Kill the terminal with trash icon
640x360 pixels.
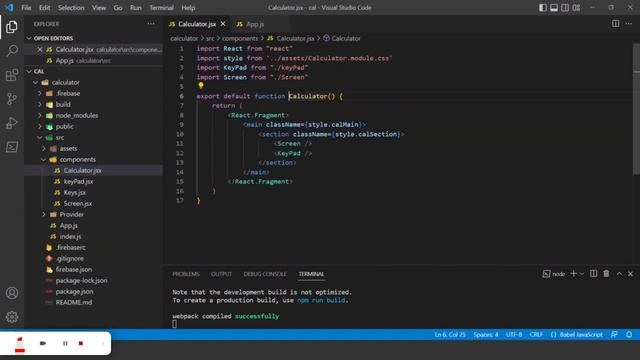(606, 273)
